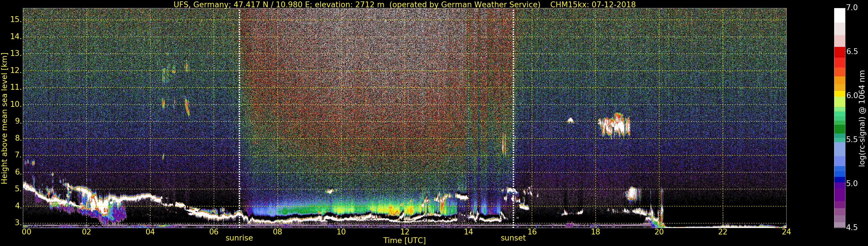Click height tick label '5.'
The width and height of the screenshot is (868, 246).
point(18,189)
